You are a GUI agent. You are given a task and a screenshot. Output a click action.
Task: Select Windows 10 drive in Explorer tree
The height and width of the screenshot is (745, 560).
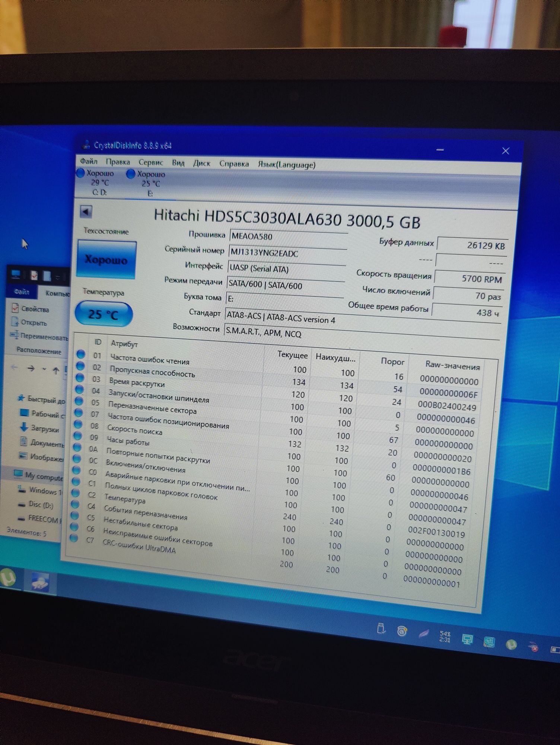[x=39, y=491]
